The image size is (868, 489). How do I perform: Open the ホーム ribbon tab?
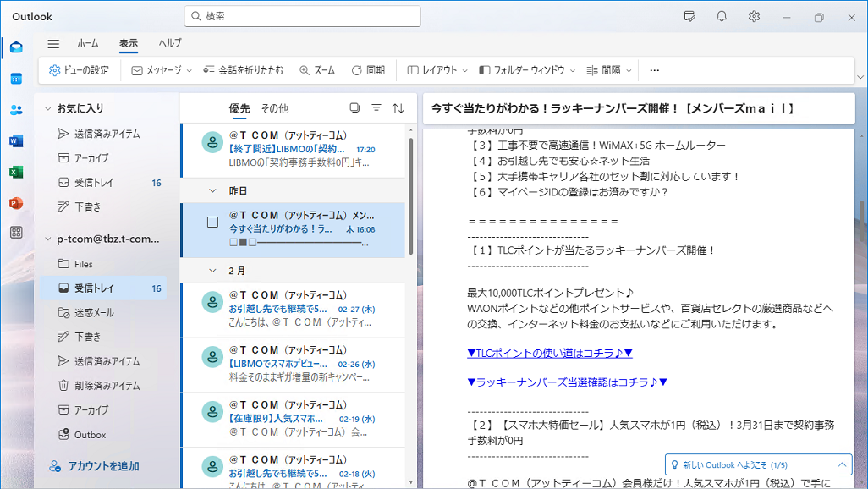88,43
